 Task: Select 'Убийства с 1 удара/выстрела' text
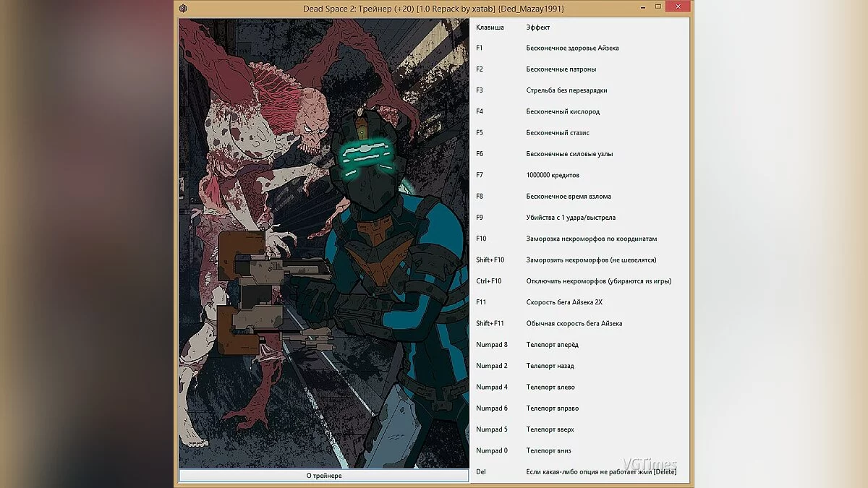571,218
